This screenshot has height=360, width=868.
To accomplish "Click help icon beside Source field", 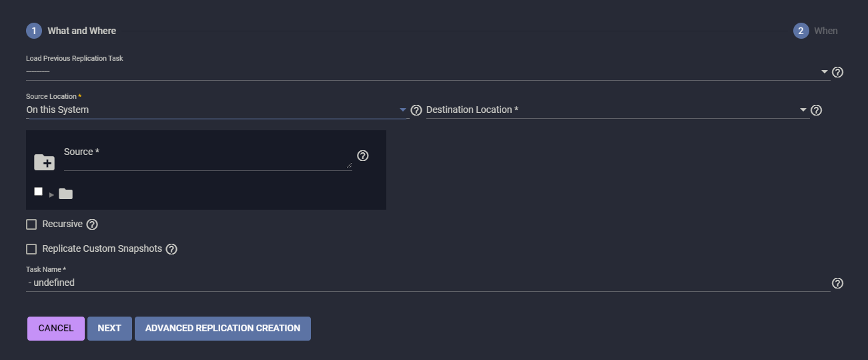I will (x=363, y=156).
